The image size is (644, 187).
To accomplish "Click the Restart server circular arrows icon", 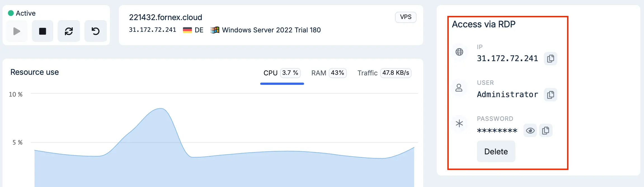I will (x=69, y=31).
